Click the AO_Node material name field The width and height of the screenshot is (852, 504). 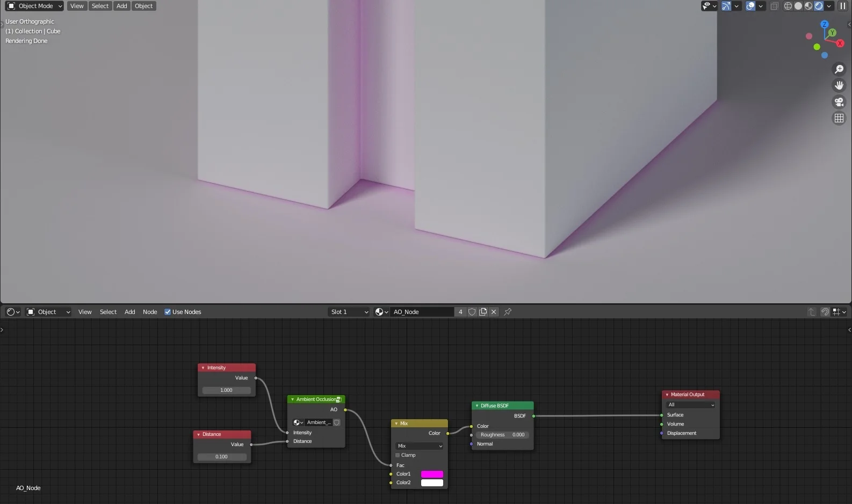[x=422, y=312]
